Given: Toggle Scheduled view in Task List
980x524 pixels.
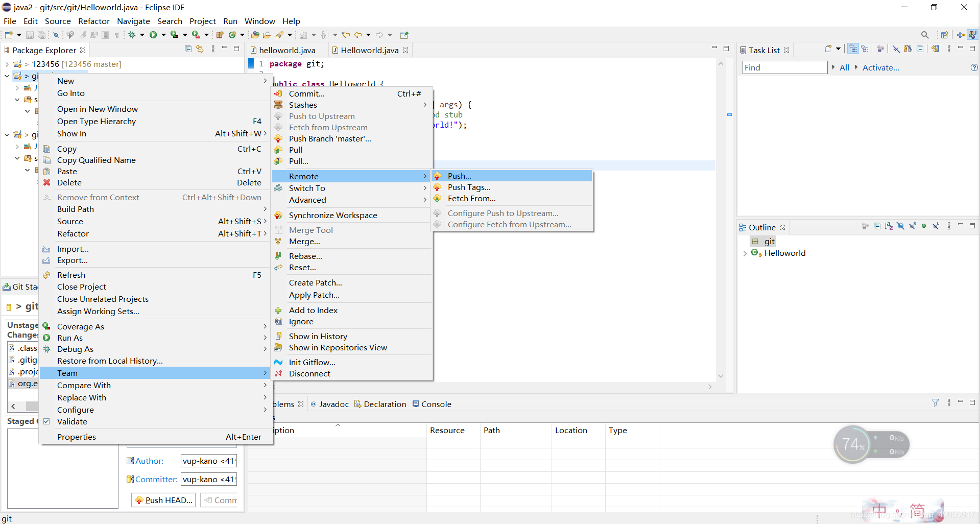Looking at the screenshot, I should (865, 49).
